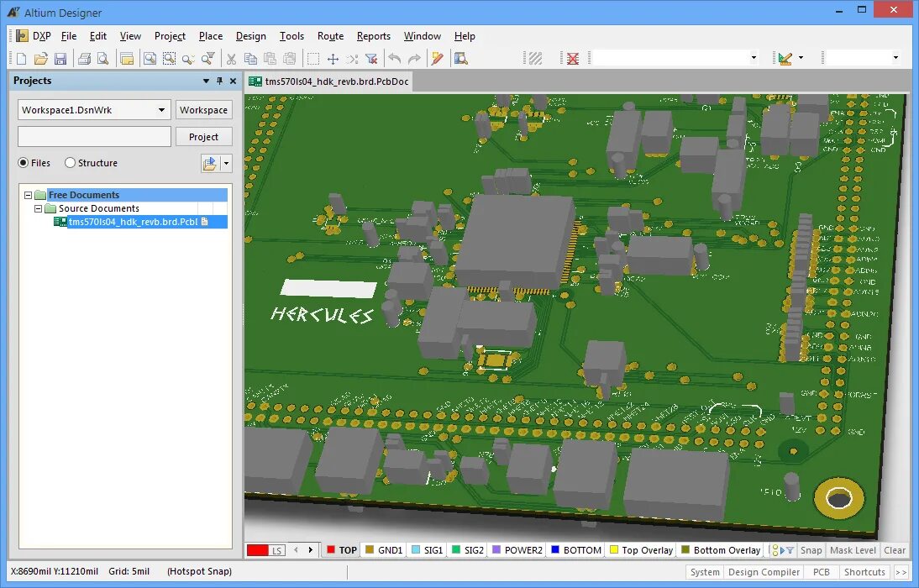
Task: Select the BOTTOM layer tab
Action: [576, 550]
